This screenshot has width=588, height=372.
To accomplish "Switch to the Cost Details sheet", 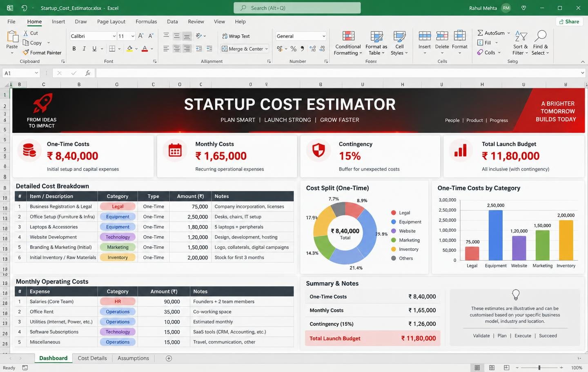I will click(x=92, y=358).
